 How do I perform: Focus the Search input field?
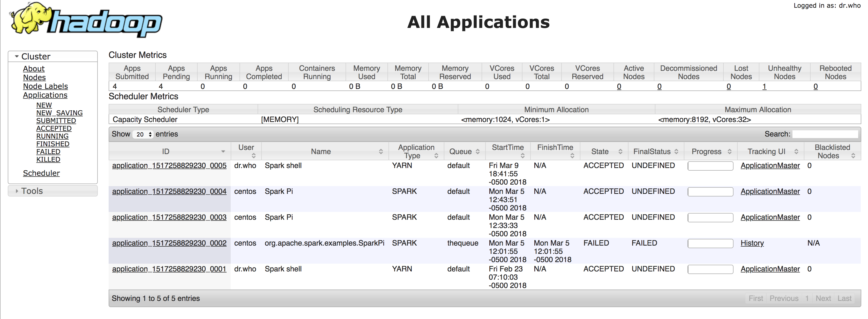[825, 134]
